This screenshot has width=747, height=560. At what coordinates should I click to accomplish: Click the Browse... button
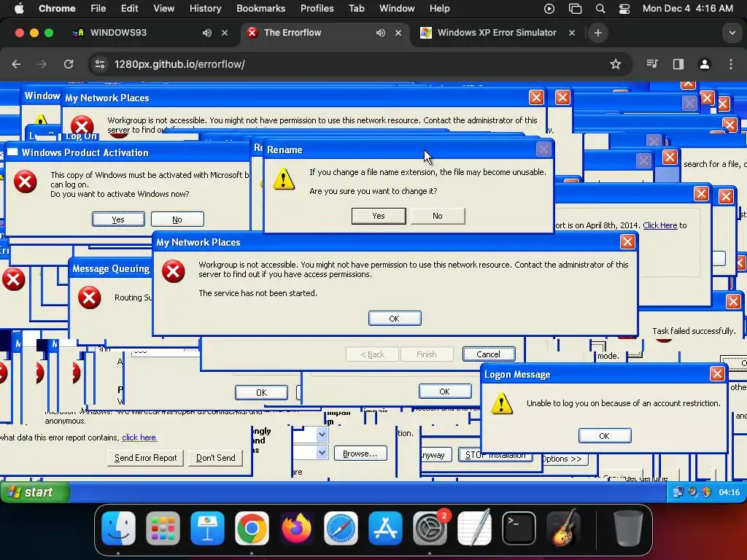click(360, 454)
